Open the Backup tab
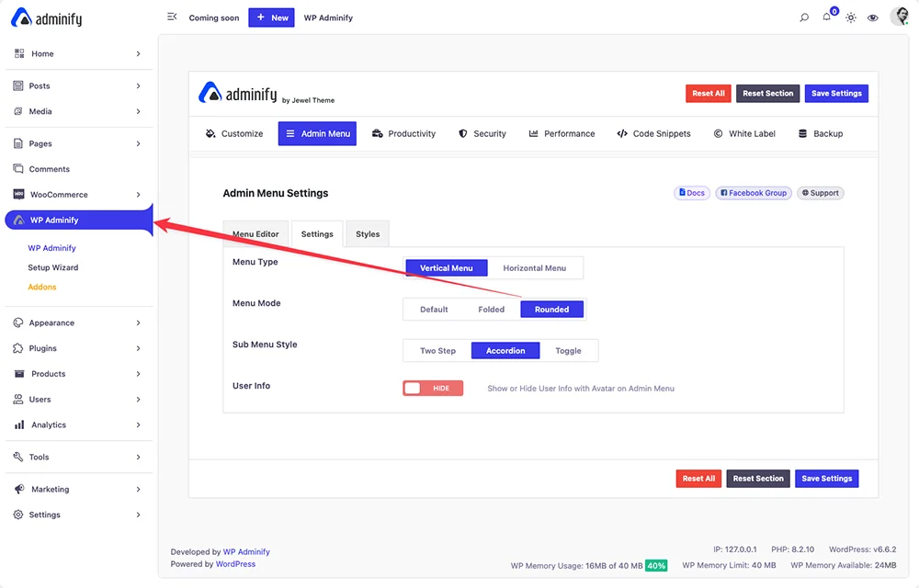Screen dimensions: 919x588 pyautogui.click(x=821, y=133)
